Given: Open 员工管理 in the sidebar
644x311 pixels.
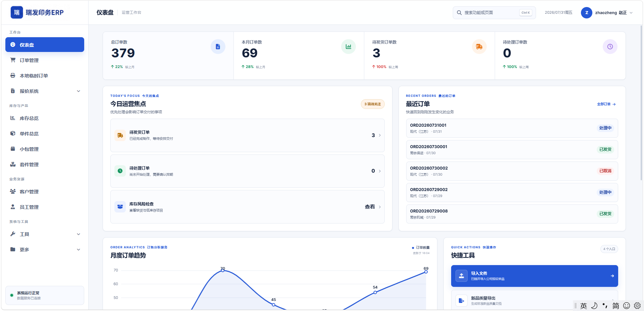Looking at the screenshot, I should [x=45, y=207].
